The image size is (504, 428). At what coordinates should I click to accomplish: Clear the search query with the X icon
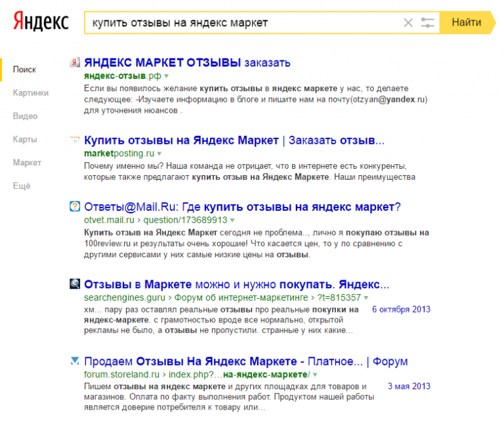[x=408, y=23]
